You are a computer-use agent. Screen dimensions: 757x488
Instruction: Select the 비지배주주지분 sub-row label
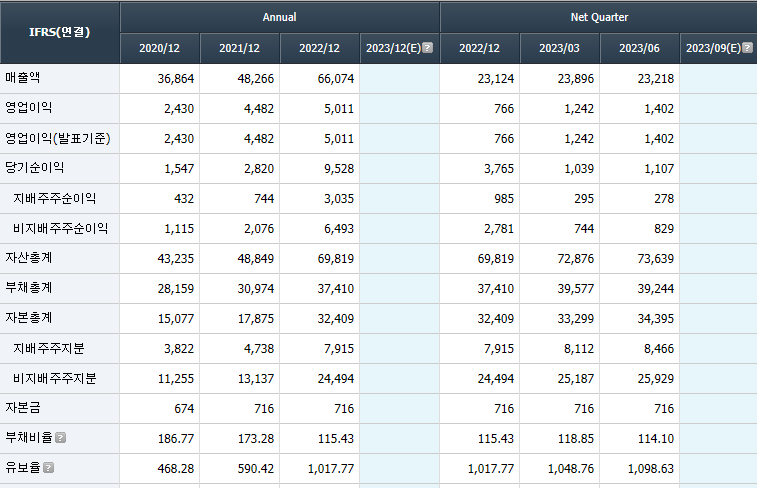tap(55, 378)
